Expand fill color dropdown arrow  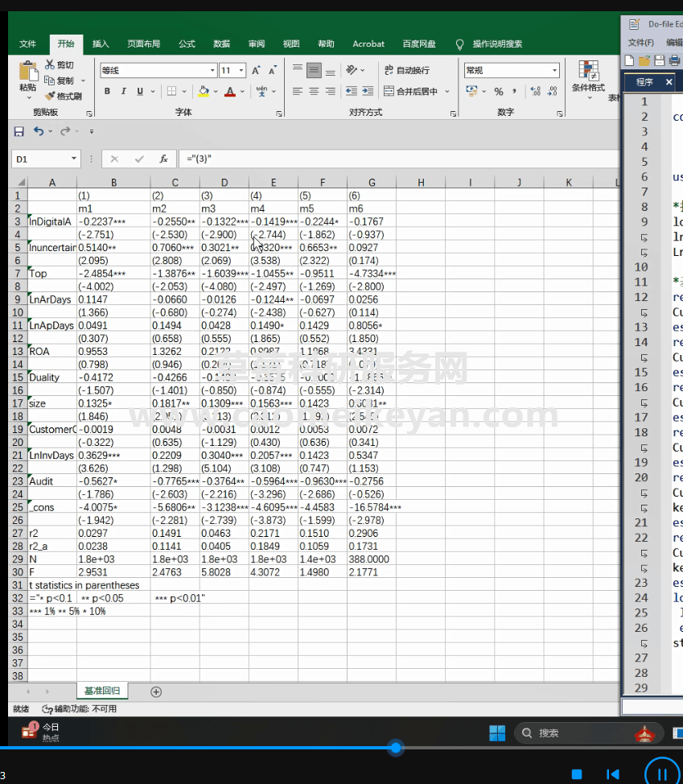[216, 92]
